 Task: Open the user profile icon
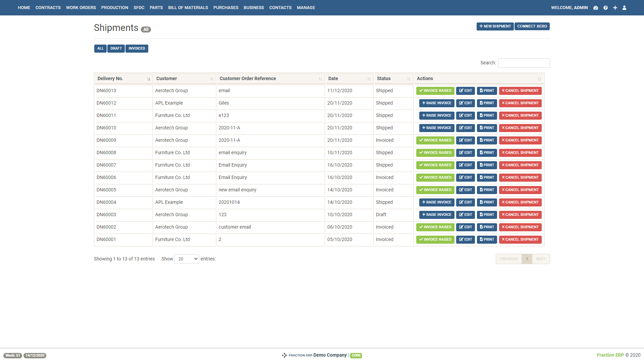[x=625, y=8]
